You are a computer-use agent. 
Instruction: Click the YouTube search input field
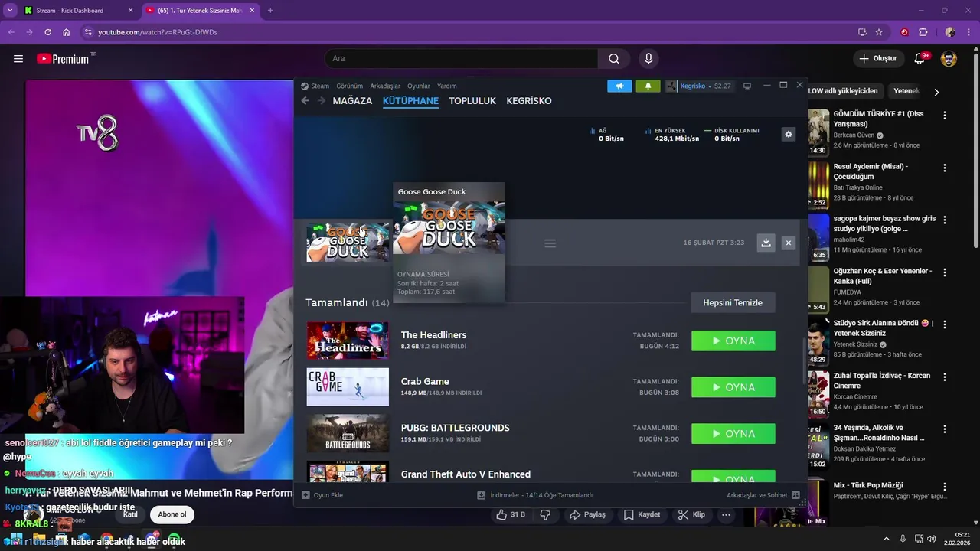pyautogui.click(x=462, y=58)
